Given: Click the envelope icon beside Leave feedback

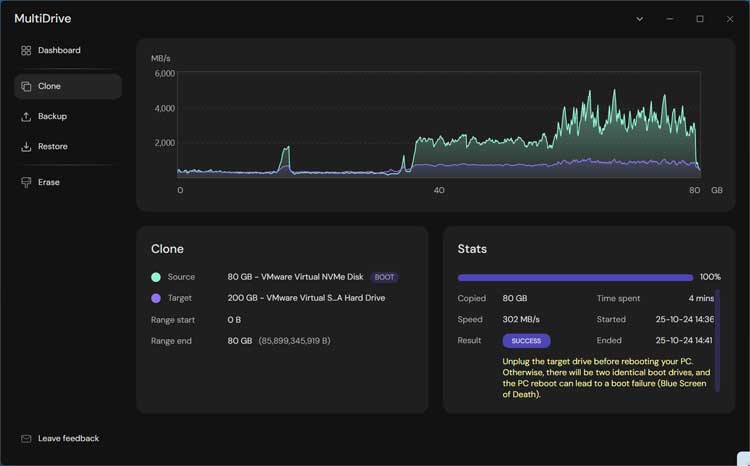Looking at the screenshot, I should [x=26, y=439].
